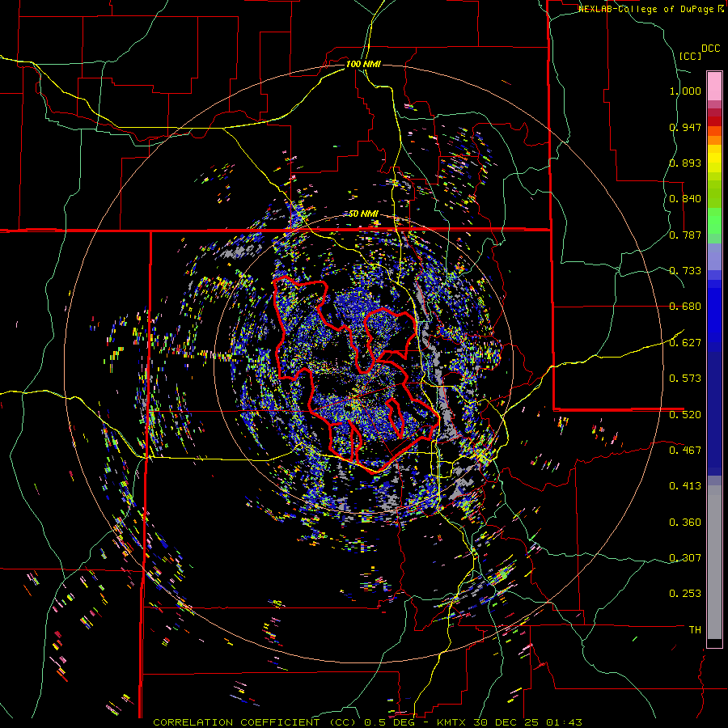728x728 pixels.
Task: Click the 50 NMI range ring label
Action: (363, 214)
